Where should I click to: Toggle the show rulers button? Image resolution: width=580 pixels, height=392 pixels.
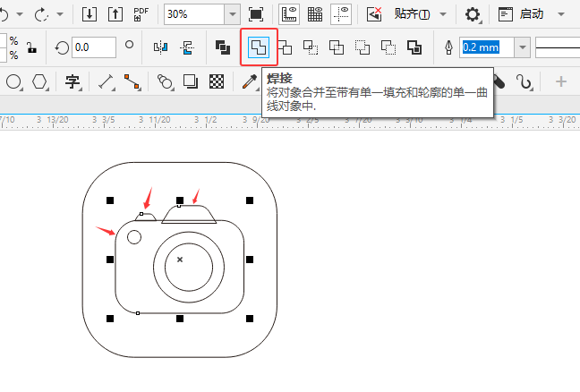click(x=289, y=14)
